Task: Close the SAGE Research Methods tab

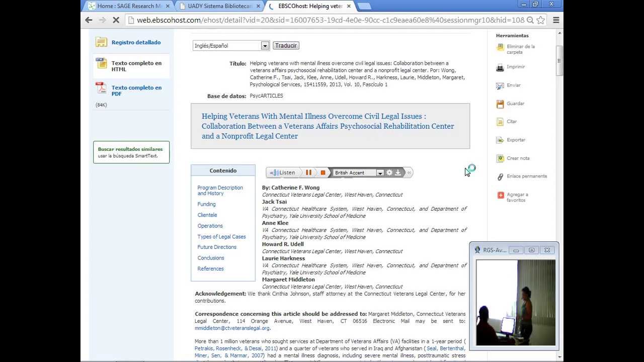Action: [168, 6]
